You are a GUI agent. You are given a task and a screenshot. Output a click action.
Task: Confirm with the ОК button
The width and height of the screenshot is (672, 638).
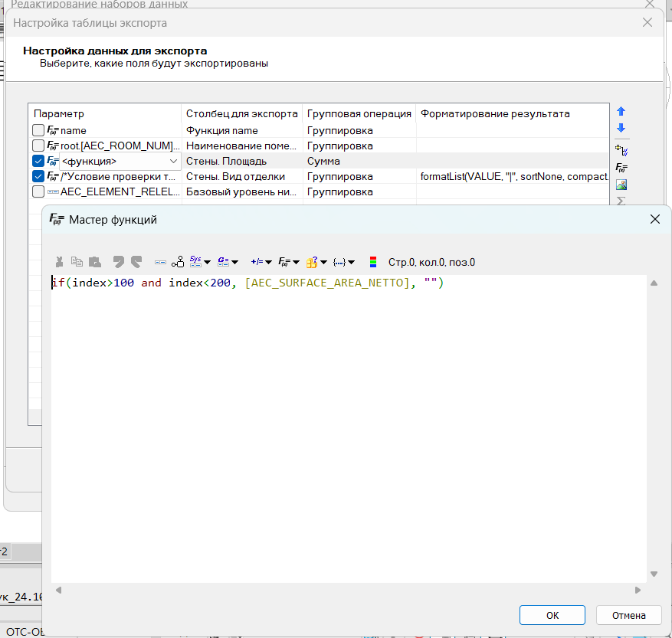pos(552,615)
